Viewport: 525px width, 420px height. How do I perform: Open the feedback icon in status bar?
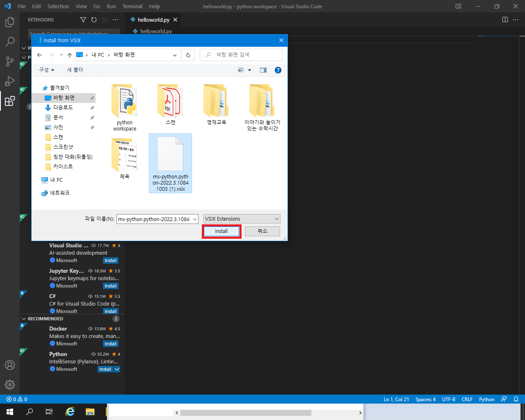[504, 399]
